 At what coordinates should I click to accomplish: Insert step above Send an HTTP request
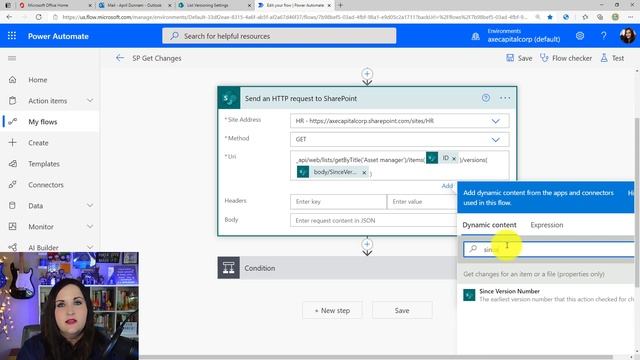tap(367, 74)
